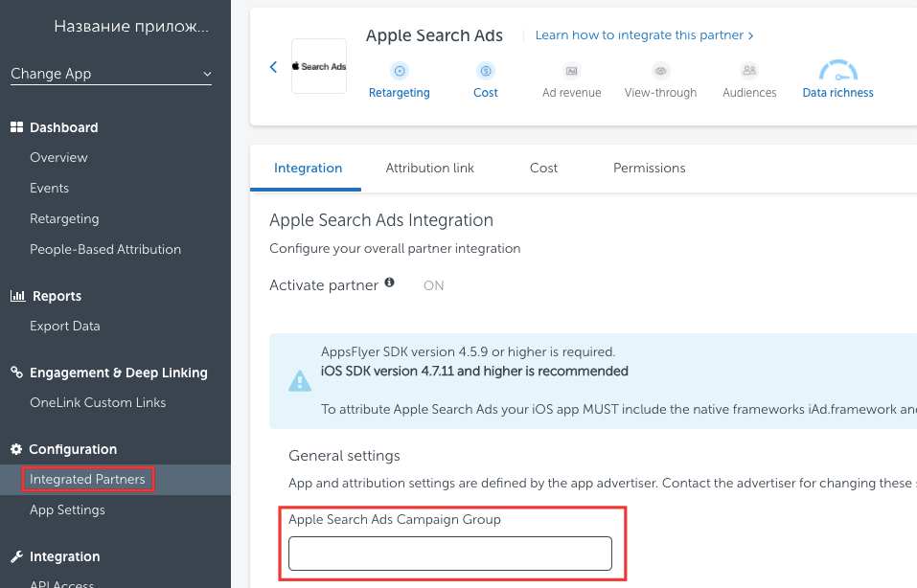Screen dimensions: 917x588
Task: Open Export Data under Reports
Action: pyautogui.click(x=64, y=326)
